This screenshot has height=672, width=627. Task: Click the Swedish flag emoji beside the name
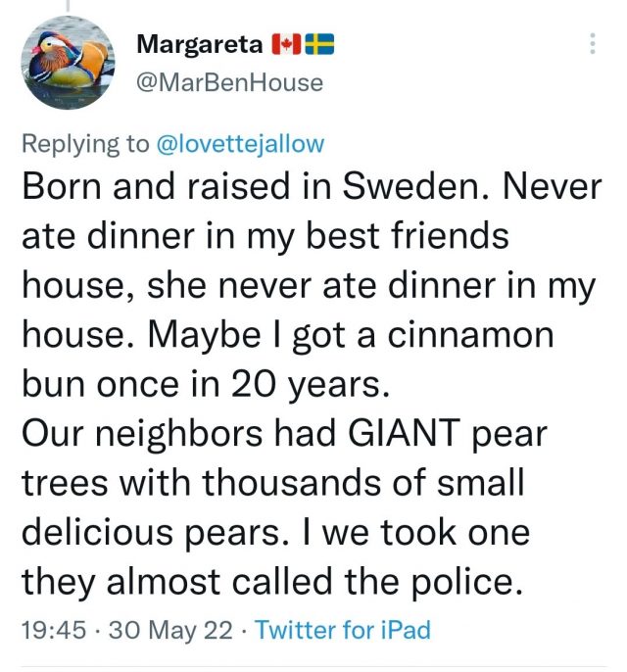coord(319,44)
